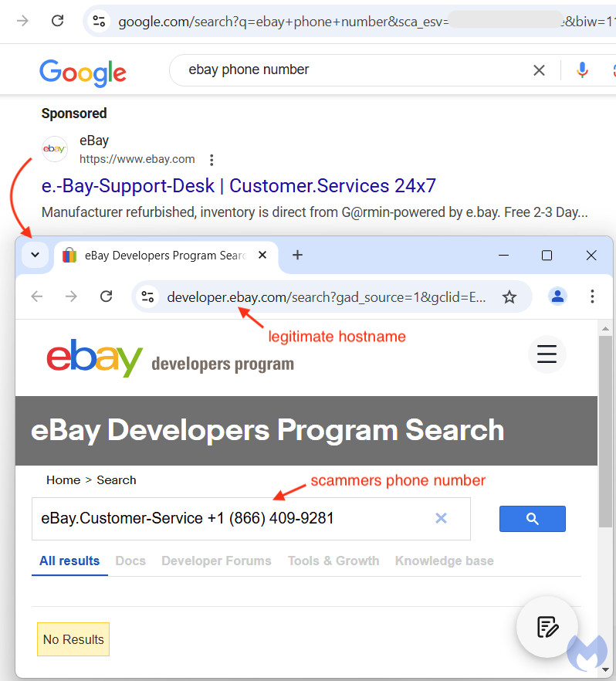Screen dimensions: 616x681
Task: Clear the Google search box text
Action: click(539, 70)
